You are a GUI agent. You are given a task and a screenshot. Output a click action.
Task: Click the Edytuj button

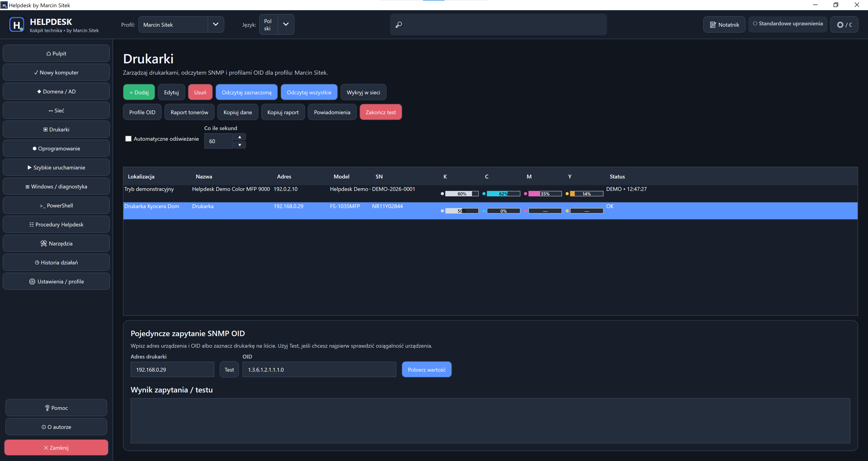coord(172,92)
